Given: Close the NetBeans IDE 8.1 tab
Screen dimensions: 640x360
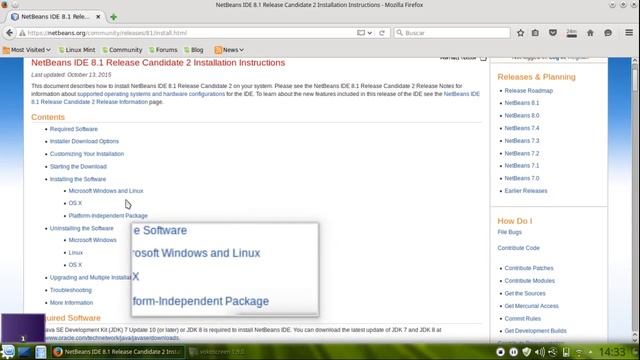Looking at the screenshot, I should point(98,17).
